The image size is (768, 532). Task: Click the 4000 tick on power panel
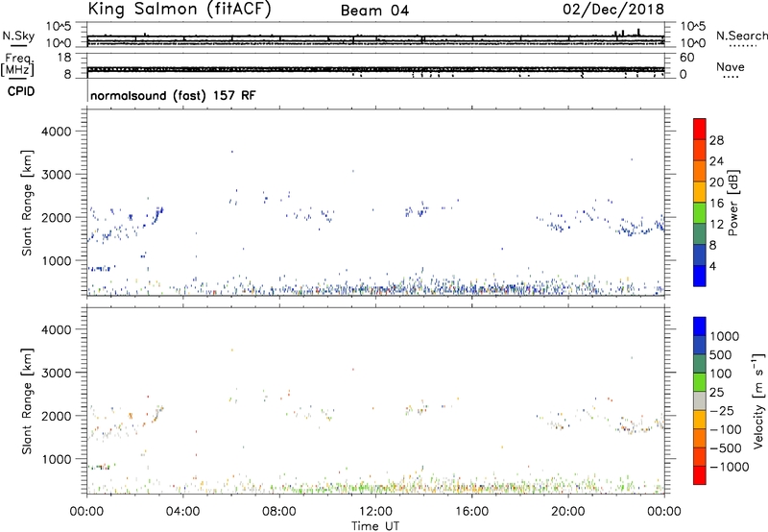pyautogui.click(x=57, y=132)
